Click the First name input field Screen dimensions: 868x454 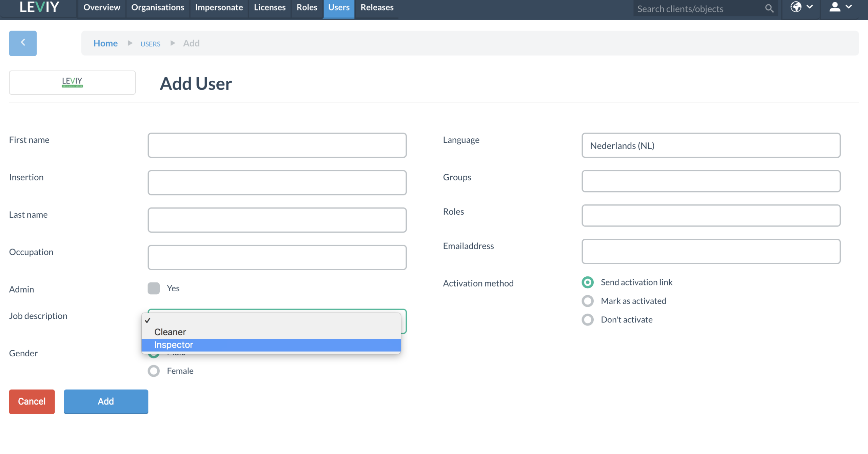click(277, 145)
